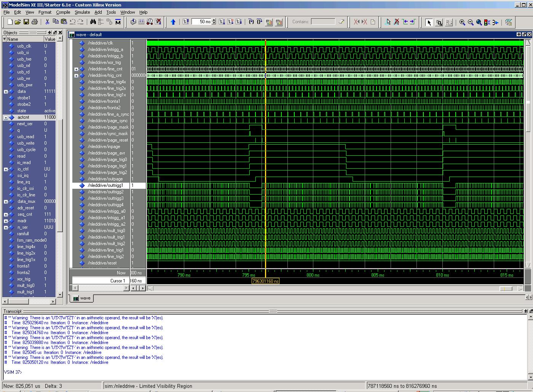Click the Name column header in Objects

[x=23, y=39]
